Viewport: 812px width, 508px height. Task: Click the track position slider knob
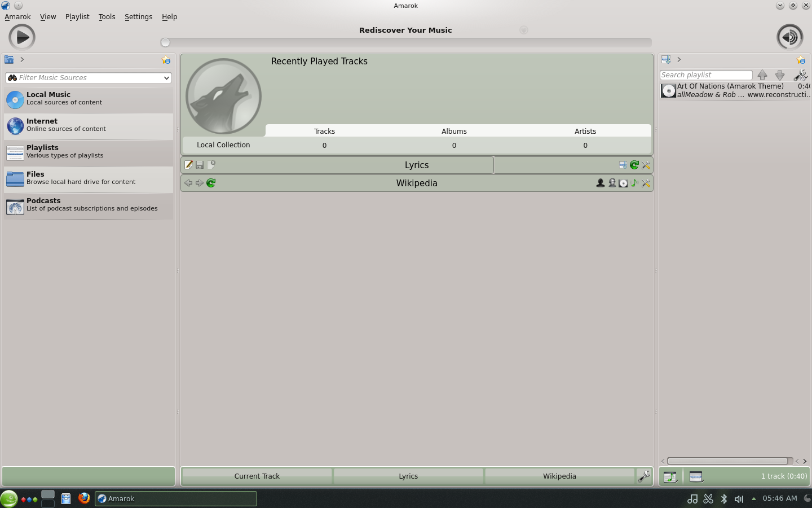tap(165, 42)
